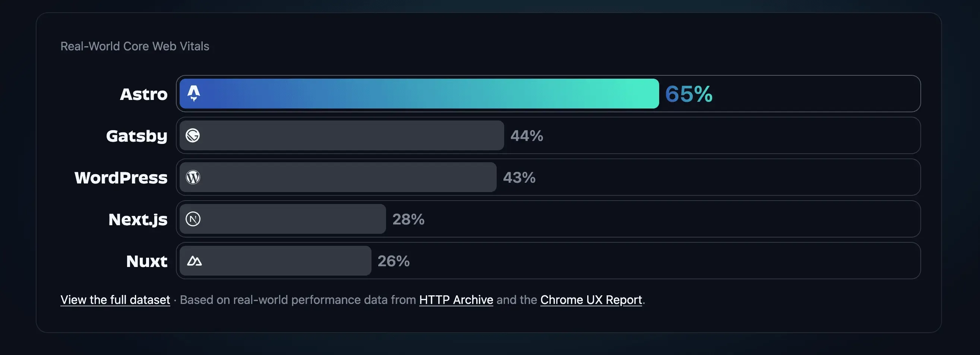Click the Next.js logo icon
This screenshot has width=980, height=355.
coord(193,219)
